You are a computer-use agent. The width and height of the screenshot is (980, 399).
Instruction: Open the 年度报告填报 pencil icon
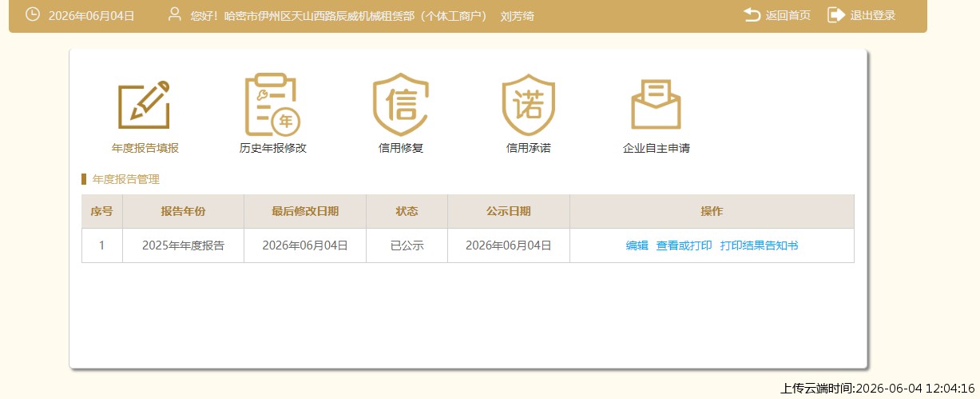point(145,105)
